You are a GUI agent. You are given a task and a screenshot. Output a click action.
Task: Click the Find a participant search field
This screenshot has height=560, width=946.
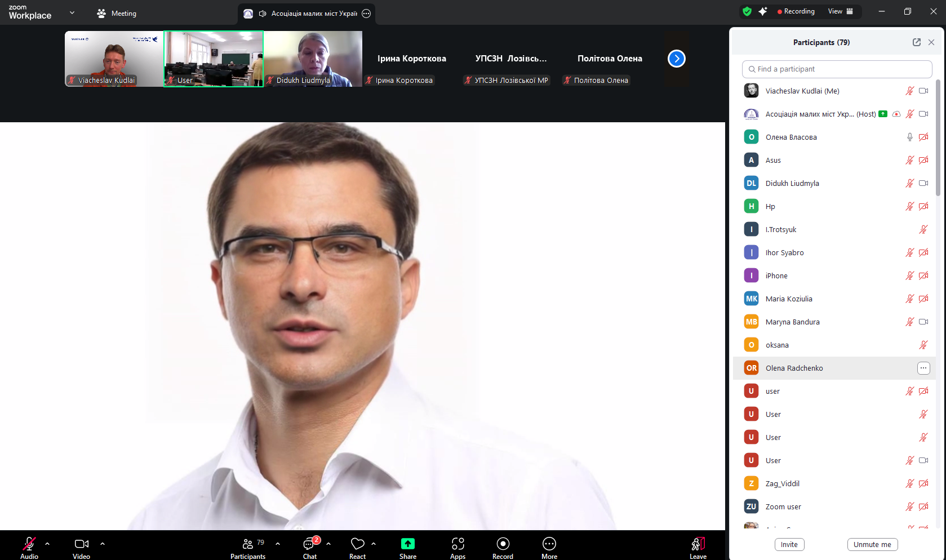click(837, 69)
